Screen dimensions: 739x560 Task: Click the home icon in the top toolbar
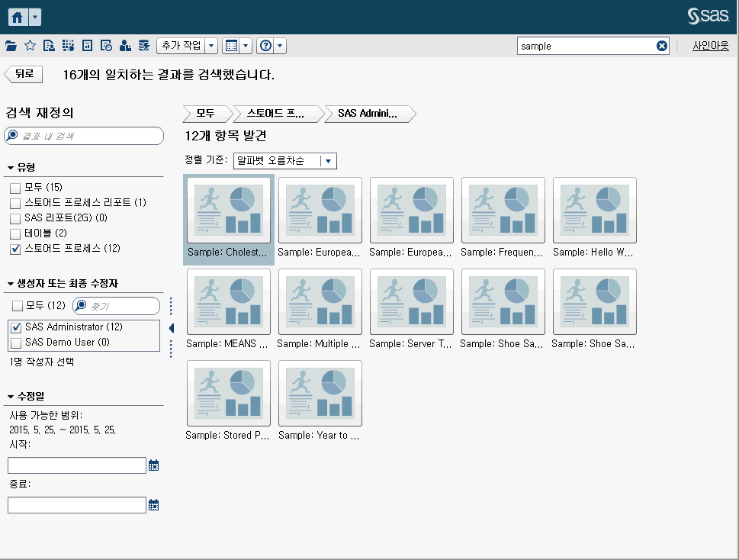pos(15,16)
